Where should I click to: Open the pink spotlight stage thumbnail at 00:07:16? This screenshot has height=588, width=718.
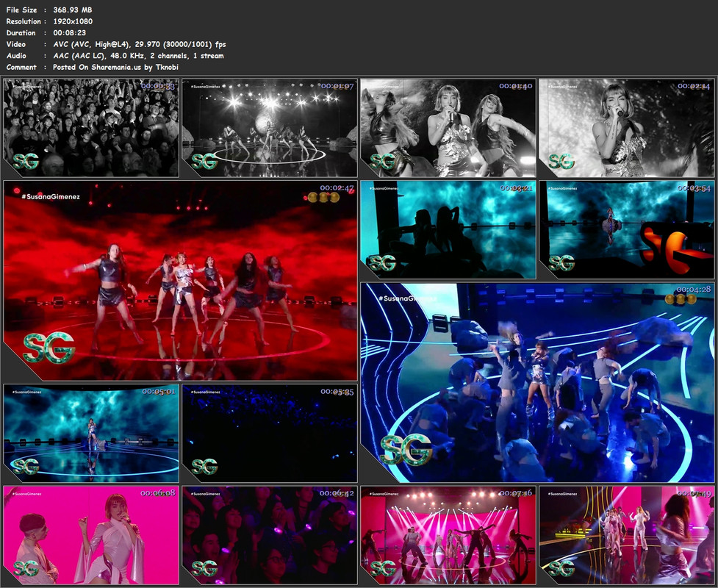[x=448, y=535]
